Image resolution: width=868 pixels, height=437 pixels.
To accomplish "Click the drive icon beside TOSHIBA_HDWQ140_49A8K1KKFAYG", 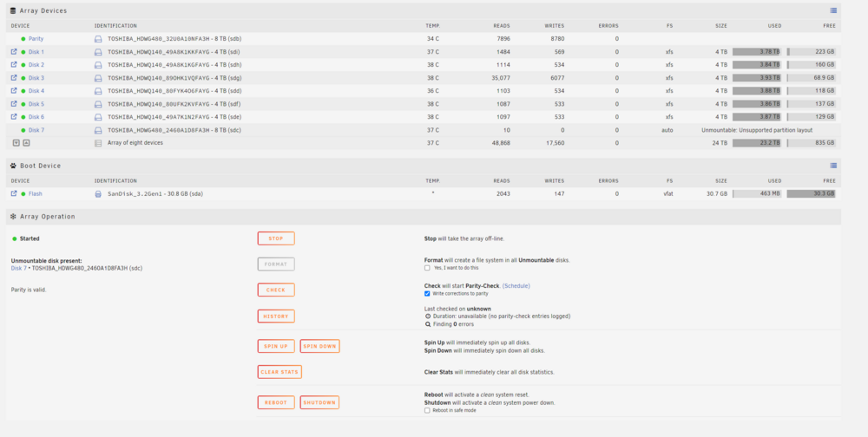I will point(98,52).
